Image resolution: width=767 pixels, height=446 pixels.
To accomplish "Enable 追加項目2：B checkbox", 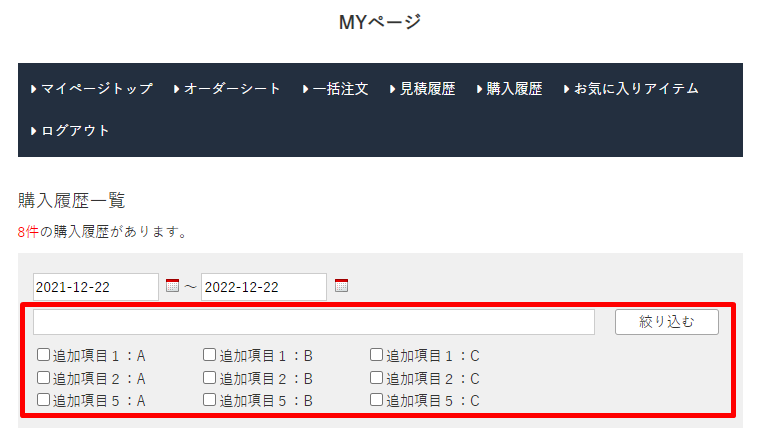I will [209, 378].
